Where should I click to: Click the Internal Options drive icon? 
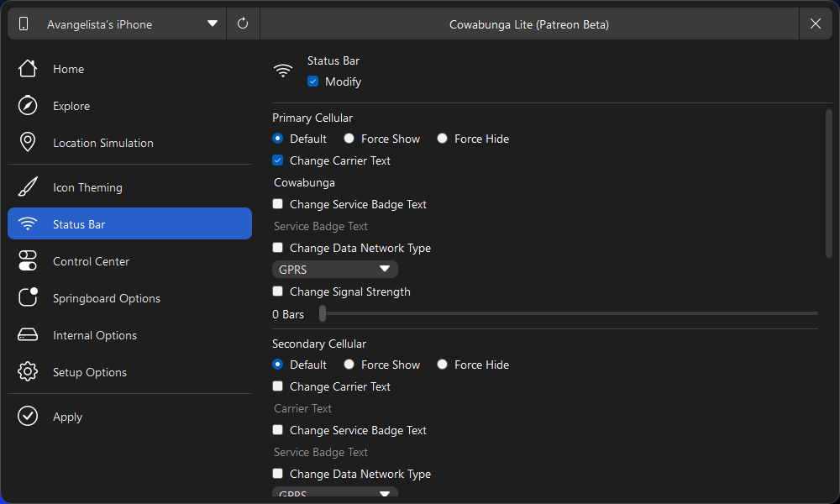tap(28, 335)
